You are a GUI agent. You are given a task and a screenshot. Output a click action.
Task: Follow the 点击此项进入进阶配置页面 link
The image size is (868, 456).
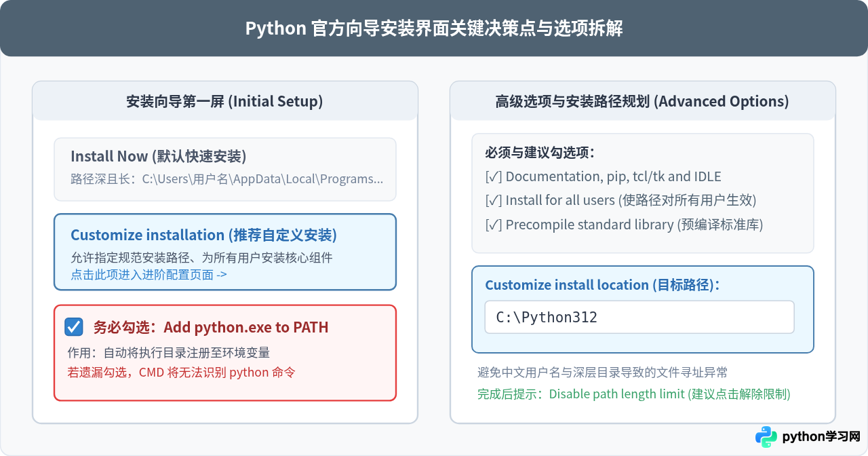pyautogui.click(x=149, y=275)
